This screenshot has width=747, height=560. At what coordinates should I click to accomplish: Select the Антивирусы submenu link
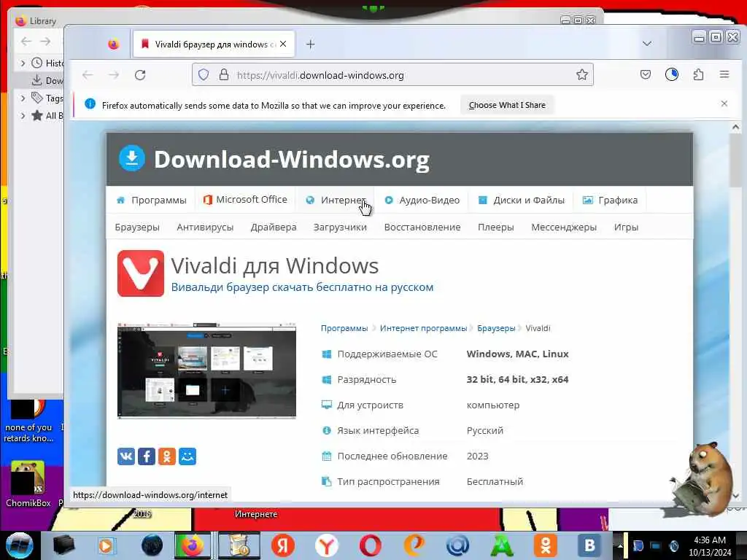pyautogui.click(x=205, y=227)
